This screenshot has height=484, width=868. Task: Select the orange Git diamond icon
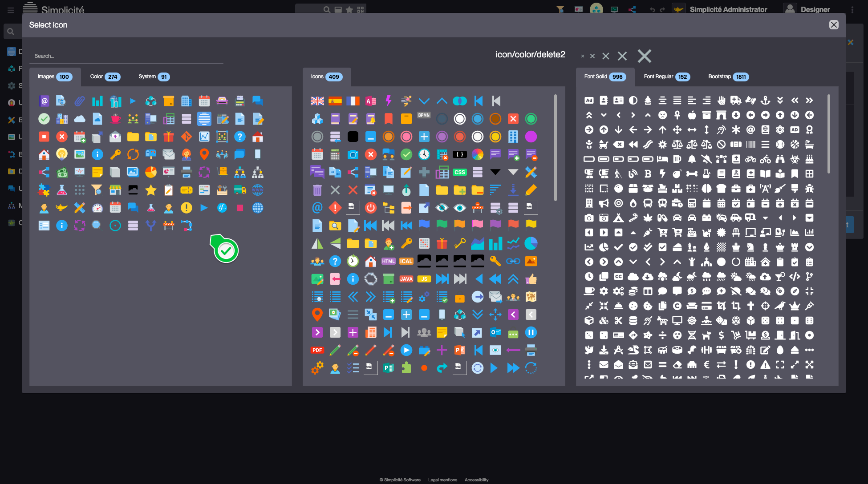[187, 137]
